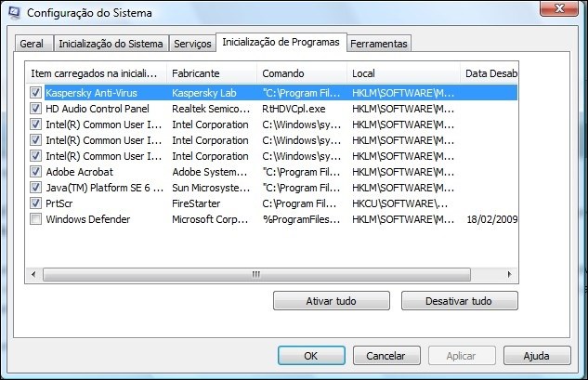Enable the Windows Defender startup checkbox

[35, 219]
